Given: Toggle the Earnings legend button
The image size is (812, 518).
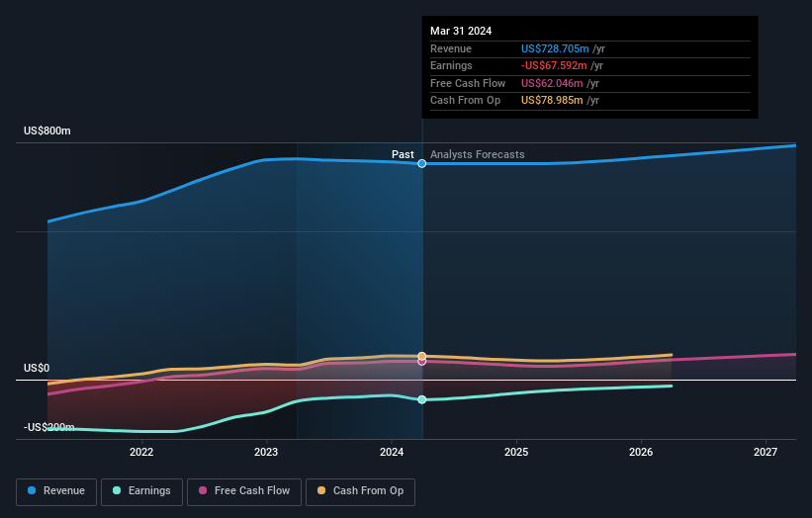Looking at the screenshot, I should [x=141, y=491].
